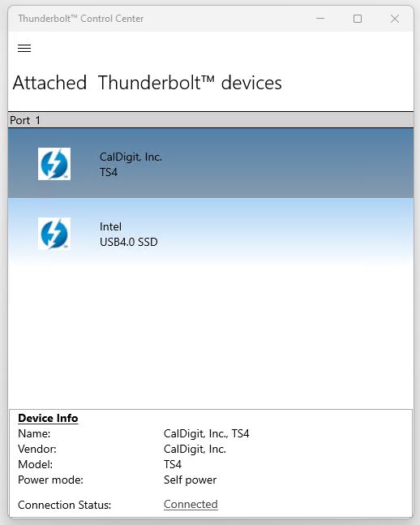Click the 'Model:' label
This screenshot has width=420, height=525.
click(x=35, y=464)
